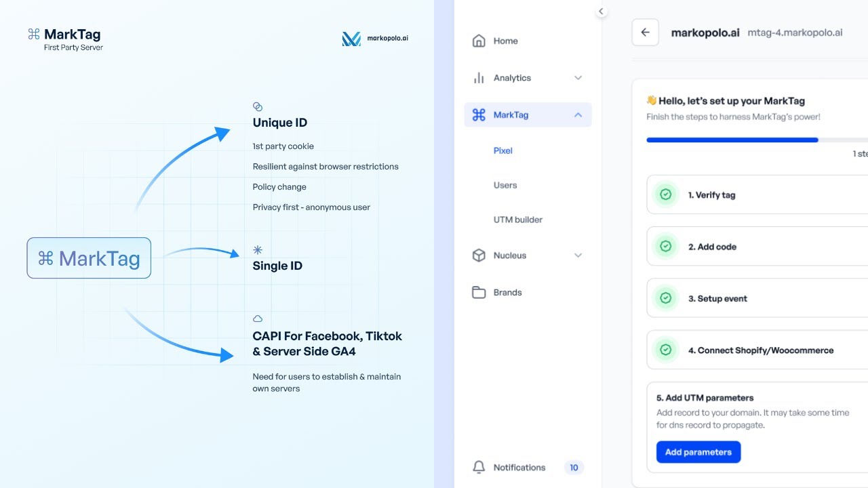This screenshot has height=488, width=868.
Task: Select the Brands folder icon
Action: click(479, 292)
